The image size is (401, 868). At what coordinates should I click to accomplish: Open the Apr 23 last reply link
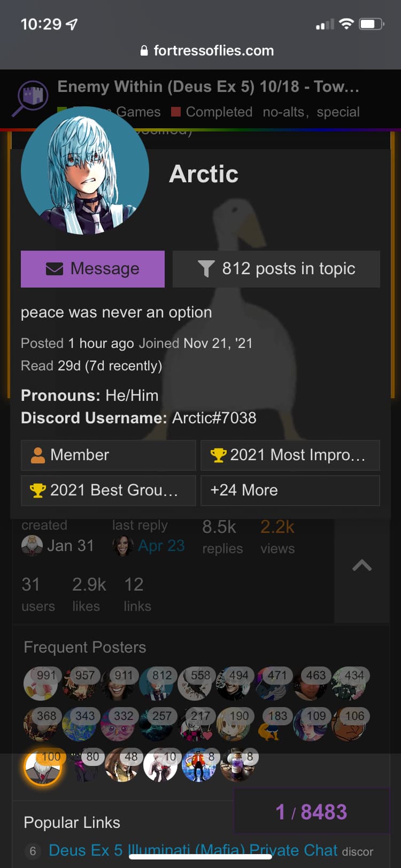(x=161, y=546)
